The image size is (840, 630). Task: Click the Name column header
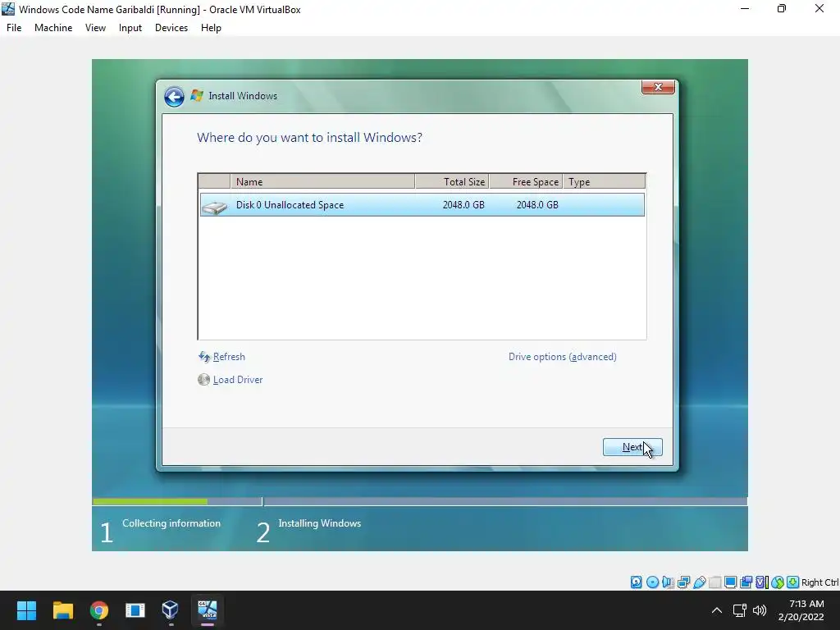pyautogui.click(x=322, y=181)
